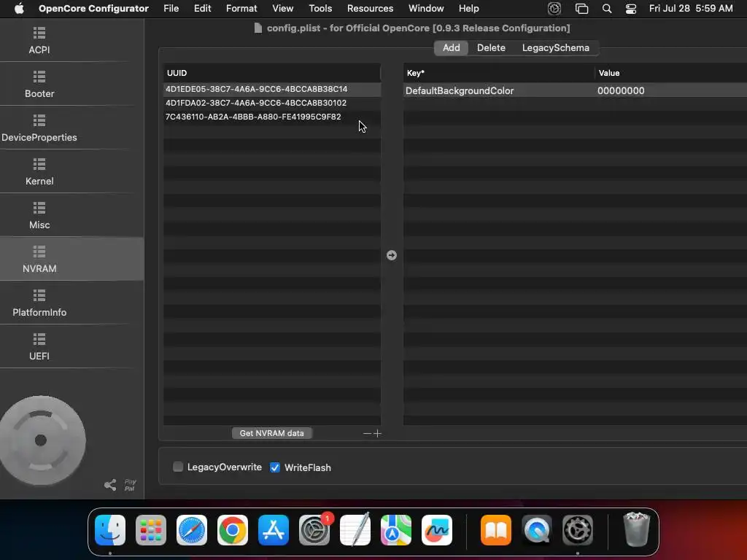Open the UEFI section in sidebar
Screen dimensions: 747x560
(x=39, y=346)
